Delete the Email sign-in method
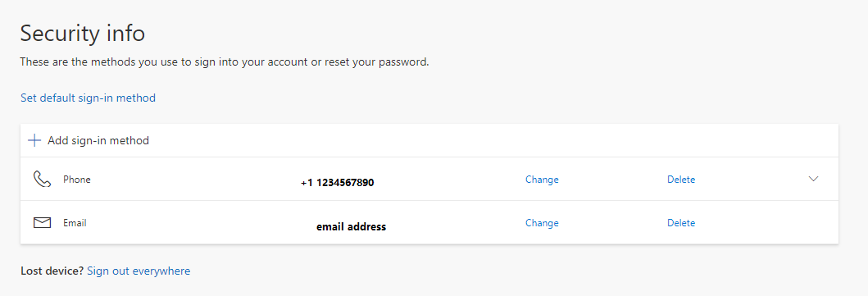The width and height of the screenshot is (868, 296). 681,223
